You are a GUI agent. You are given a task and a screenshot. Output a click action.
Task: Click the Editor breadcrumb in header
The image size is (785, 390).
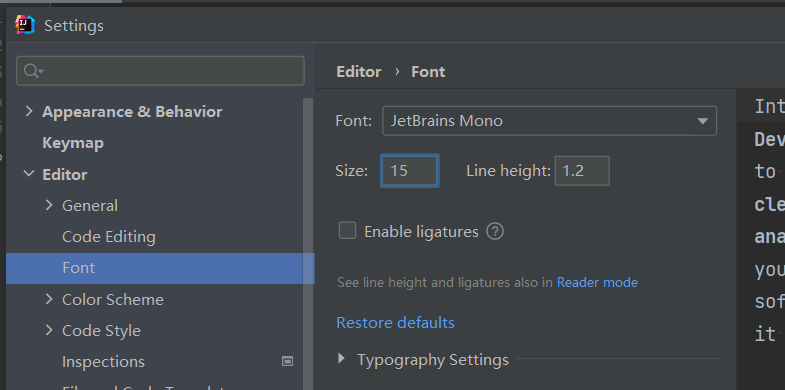point(358,72)
